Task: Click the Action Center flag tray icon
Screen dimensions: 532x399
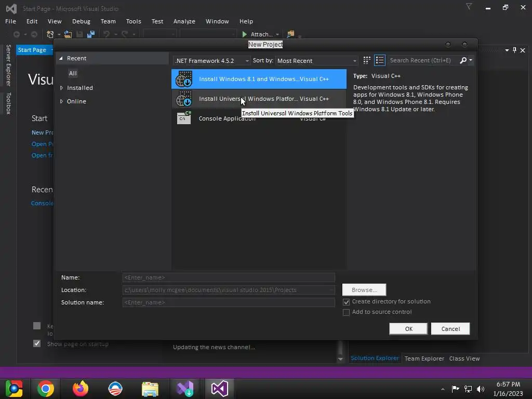Action: [455, 389]
